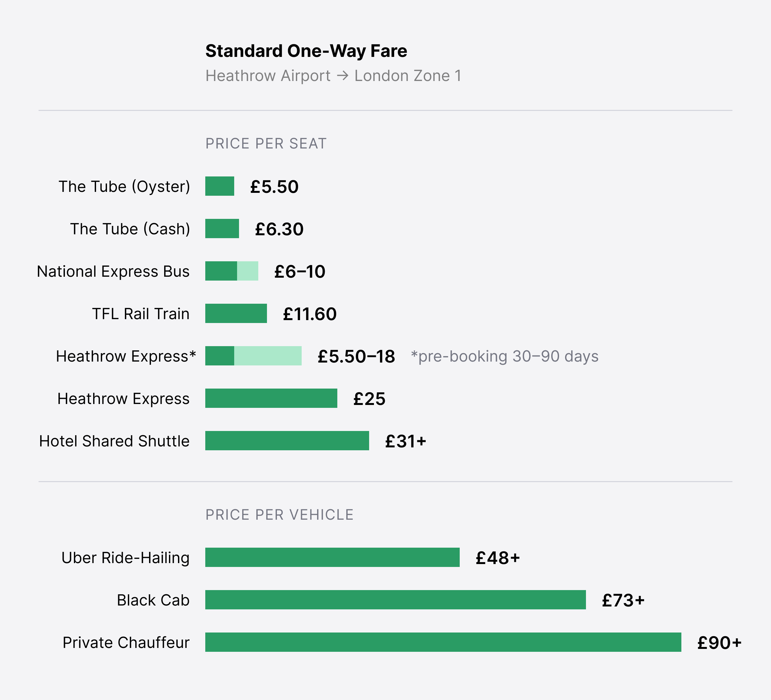Select the Heathrow Airport to London subtitle
This screenshot has width=771, height=700.
coord(333,76)
